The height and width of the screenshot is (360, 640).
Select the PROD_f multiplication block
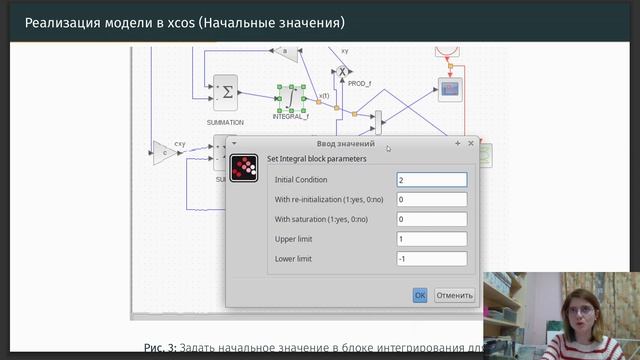342,72
